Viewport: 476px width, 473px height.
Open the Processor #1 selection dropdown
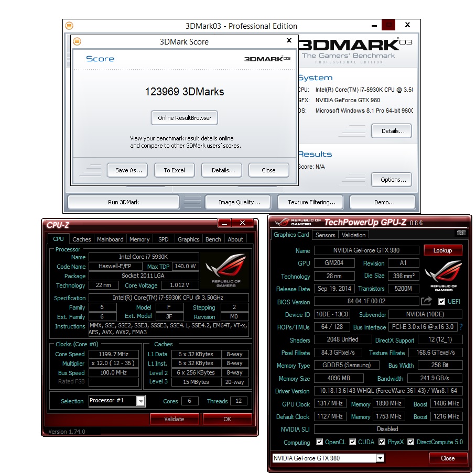[x=140, y=401]
